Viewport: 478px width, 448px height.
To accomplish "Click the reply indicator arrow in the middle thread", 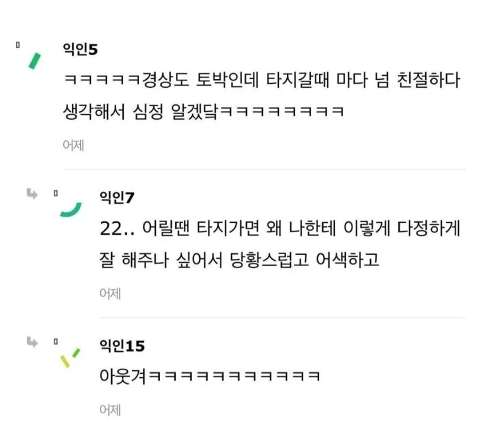I will tap(32, 195).
